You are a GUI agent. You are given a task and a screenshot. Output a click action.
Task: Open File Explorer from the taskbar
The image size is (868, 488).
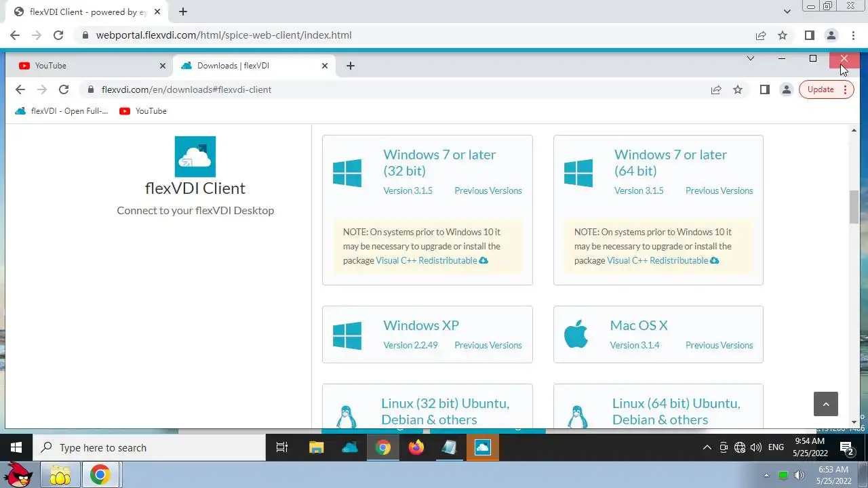(x=317, y=447)
